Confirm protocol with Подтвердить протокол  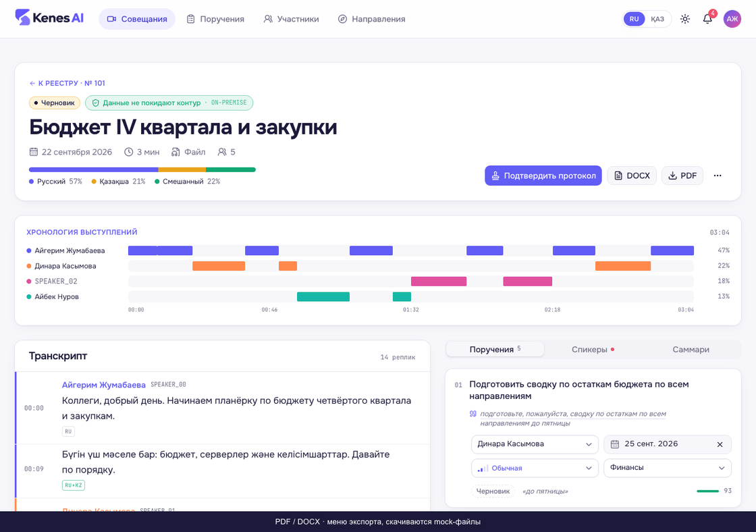(x=543, y=176)
